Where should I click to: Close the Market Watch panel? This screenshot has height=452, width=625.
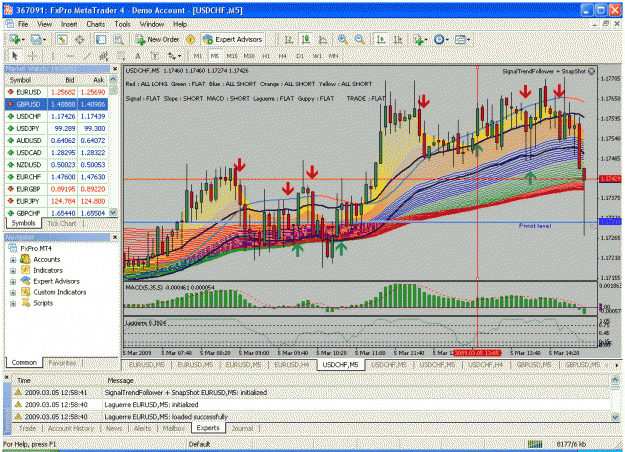(115, 69)
